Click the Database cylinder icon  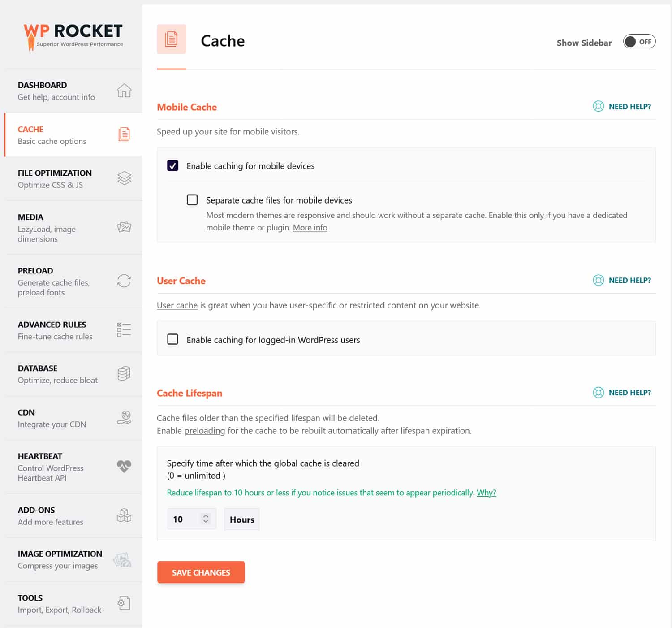coord(124,374)
